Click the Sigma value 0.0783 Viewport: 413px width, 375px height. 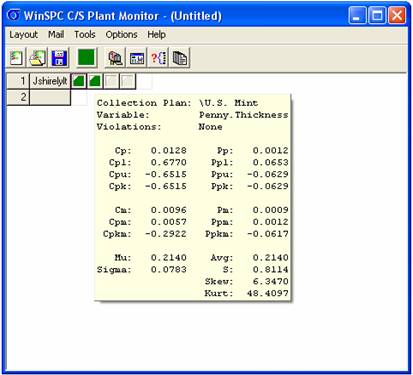[168, 269]
